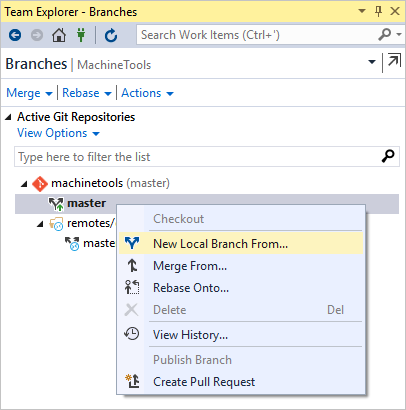The height and width of the screenshot is (410, 406).
Task: Collapse the remotes folder node
Action: click(40, 224)
